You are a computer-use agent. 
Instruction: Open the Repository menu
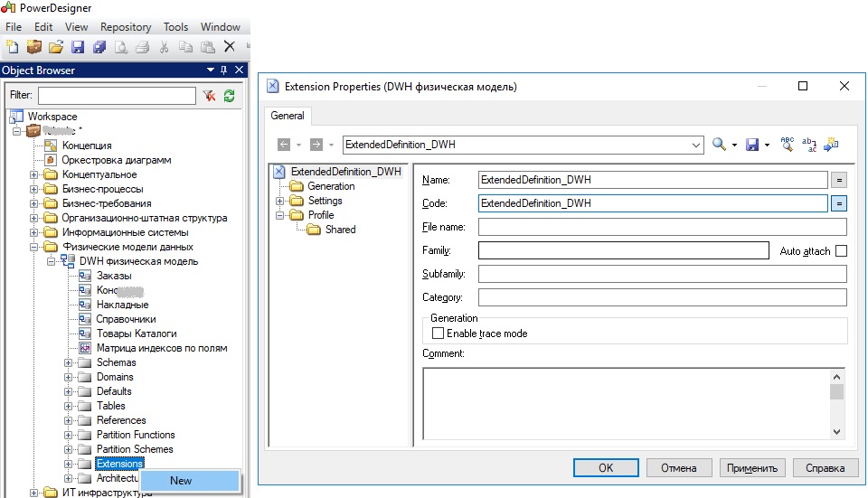coord(126,26)
